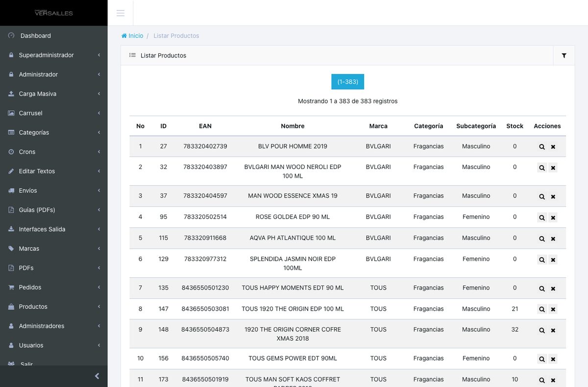View BVLGARI MAN WOOD NEROLI EDP details
Viewport: 588px width, 387px height.
click(x=542, y=168)
